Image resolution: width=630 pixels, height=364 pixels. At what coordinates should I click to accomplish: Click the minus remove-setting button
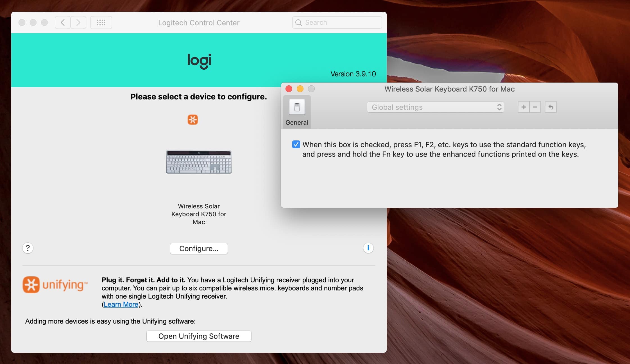(x=535, y=107)
